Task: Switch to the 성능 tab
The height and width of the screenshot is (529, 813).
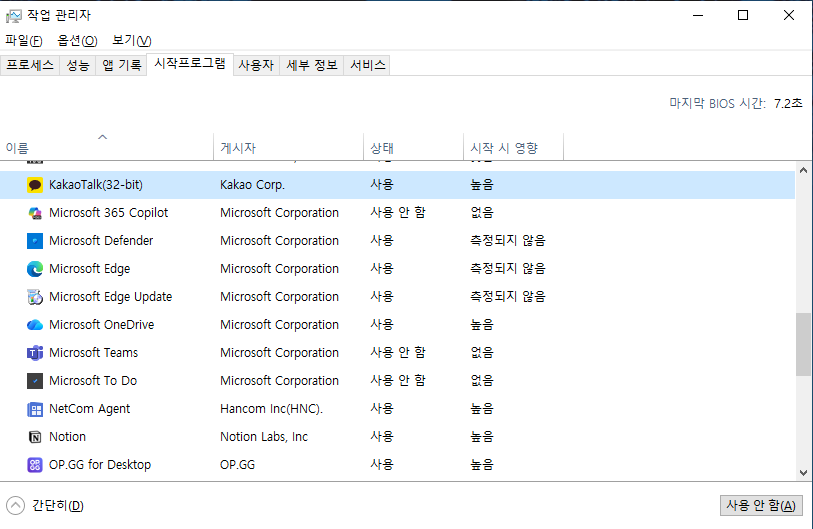Action: (78, 65)
